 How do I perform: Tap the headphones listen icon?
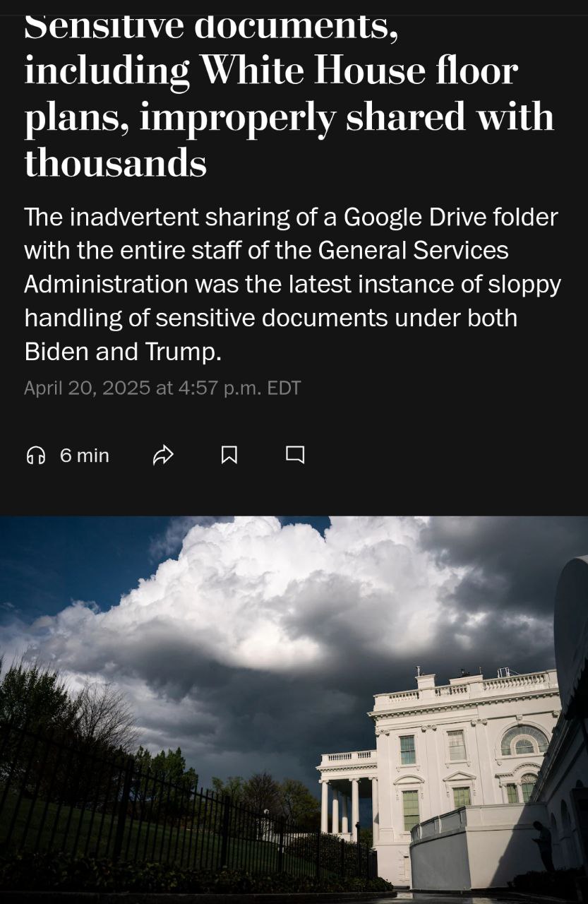pos(35,456)
